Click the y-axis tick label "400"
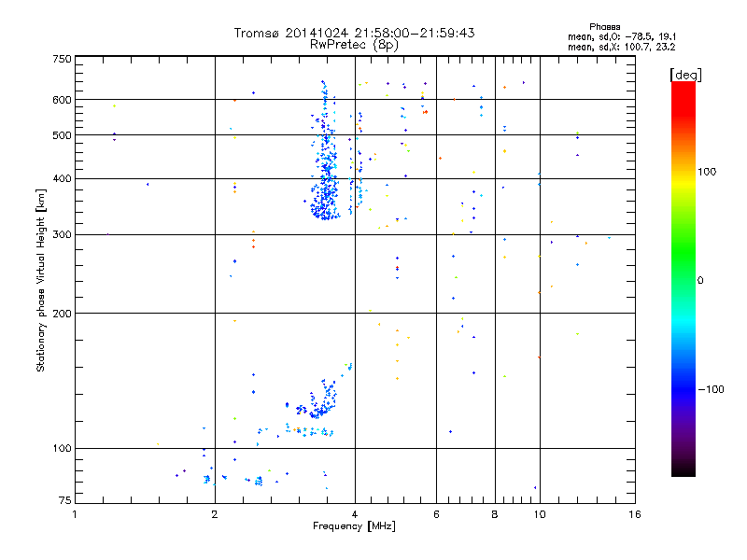Screen dimensions: 747x560 62,178
